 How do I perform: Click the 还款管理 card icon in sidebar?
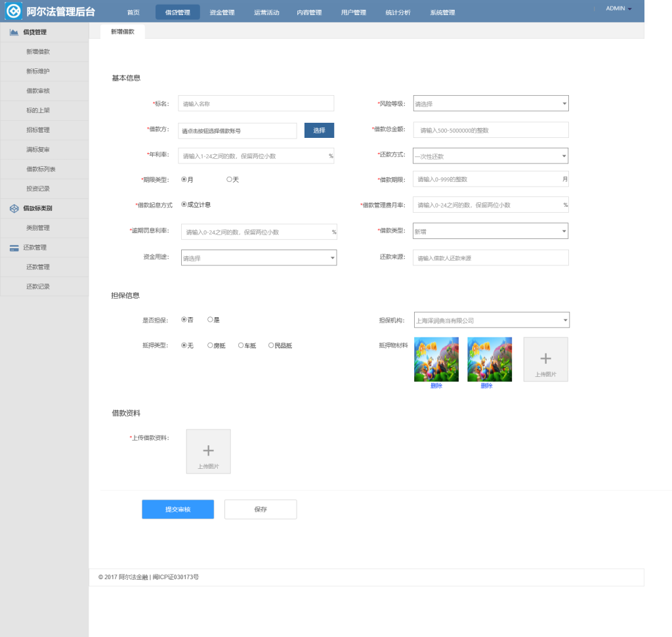tap(14, 248)
